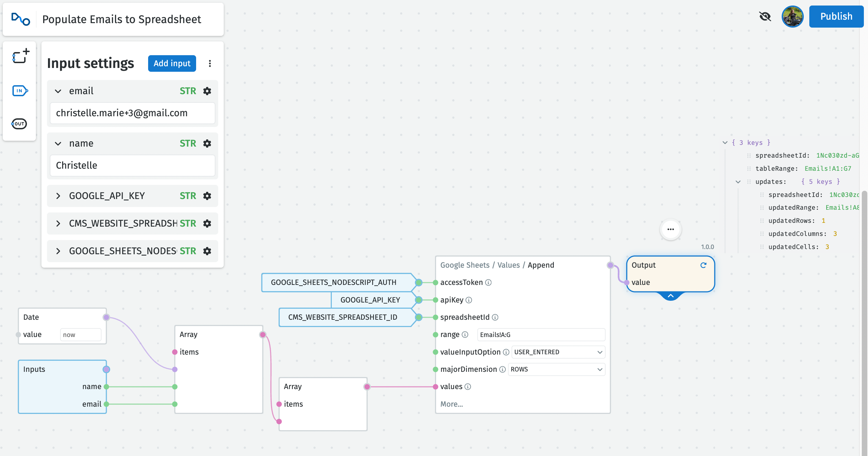The image size is (868, 456).
Task: Click the rerun icon on the Output node
Action: click(704, 265)
